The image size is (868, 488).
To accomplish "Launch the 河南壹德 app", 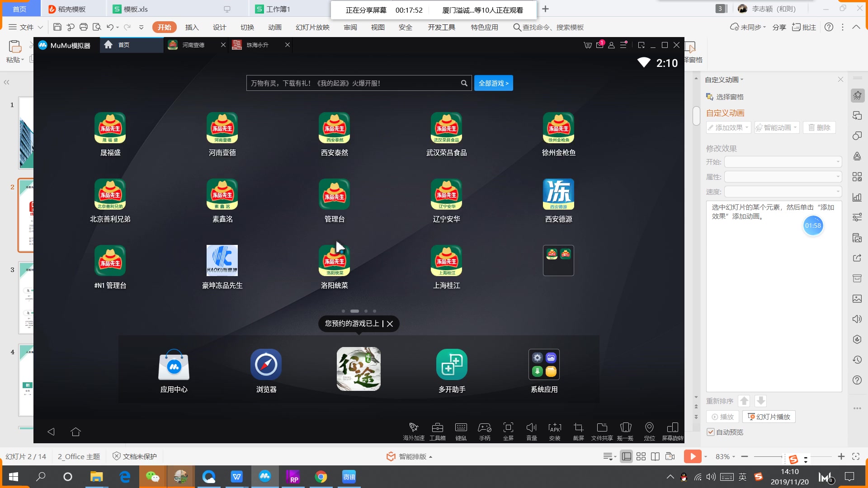I will point(222,128).
